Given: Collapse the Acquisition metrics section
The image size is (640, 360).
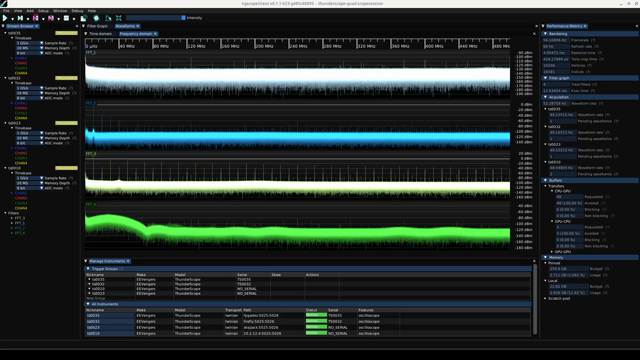Looking at the screenshot, I should click(545, 97).
